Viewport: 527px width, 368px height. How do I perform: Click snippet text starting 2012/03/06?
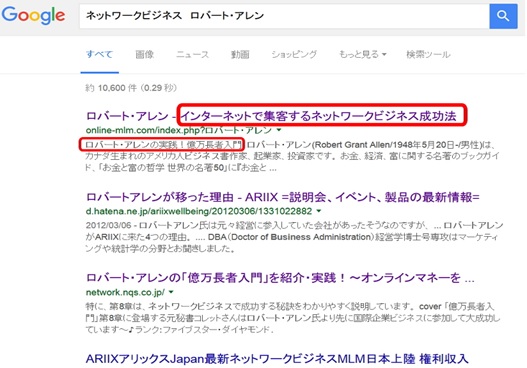point(294,237)
